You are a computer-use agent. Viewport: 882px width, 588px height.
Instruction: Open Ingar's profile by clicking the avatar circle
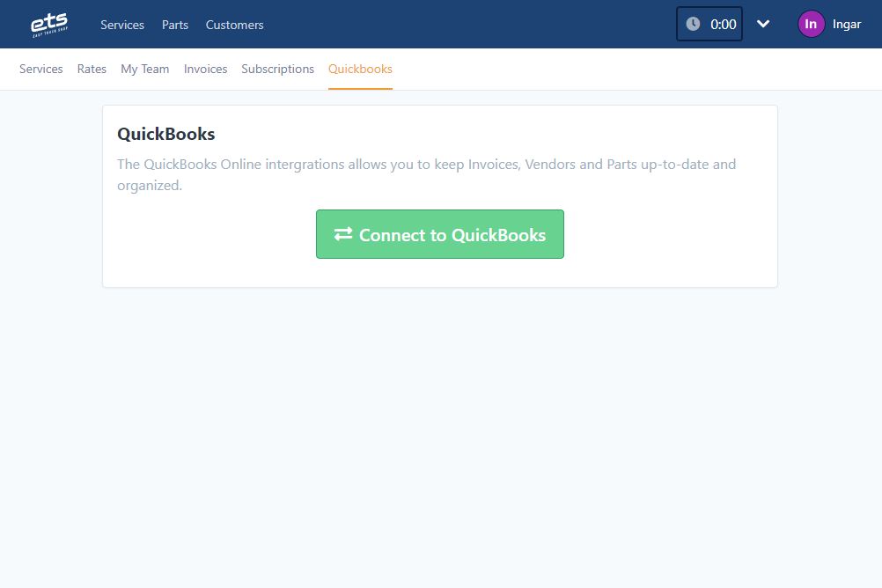pyautogui.click(x=811, y=24)
